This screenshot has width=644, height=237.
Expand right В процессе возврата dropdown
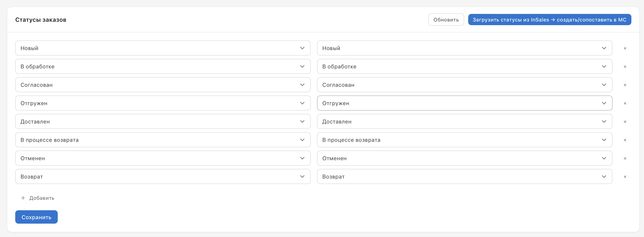pyautogui.click(x=464, y=140)
